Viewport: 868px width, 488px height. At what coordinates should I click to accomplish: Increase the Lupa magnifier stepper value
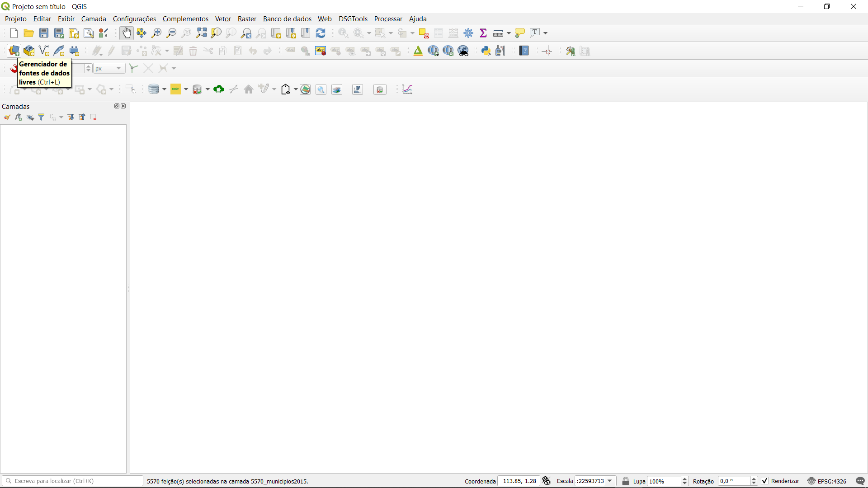[685, 479]
